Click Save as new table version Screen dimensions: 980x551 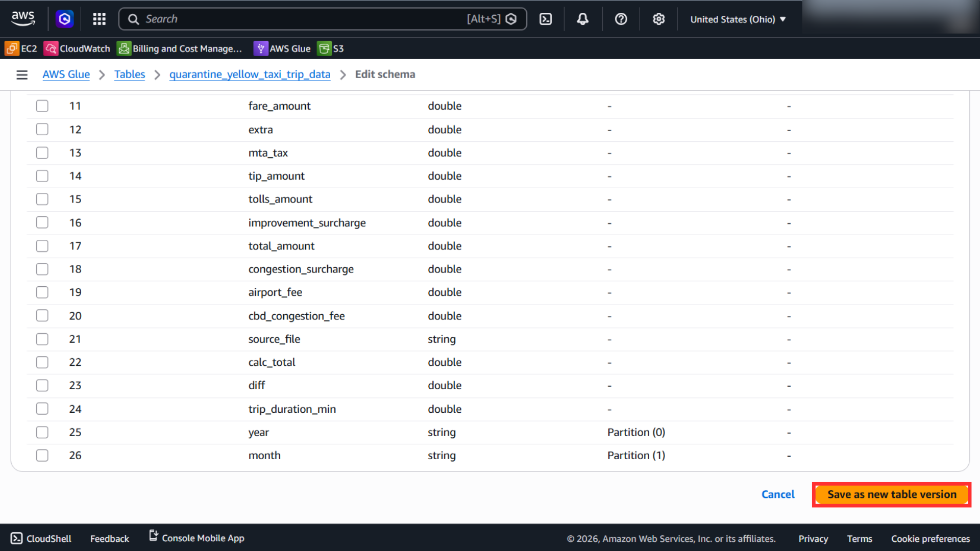(x=892, y=494)
